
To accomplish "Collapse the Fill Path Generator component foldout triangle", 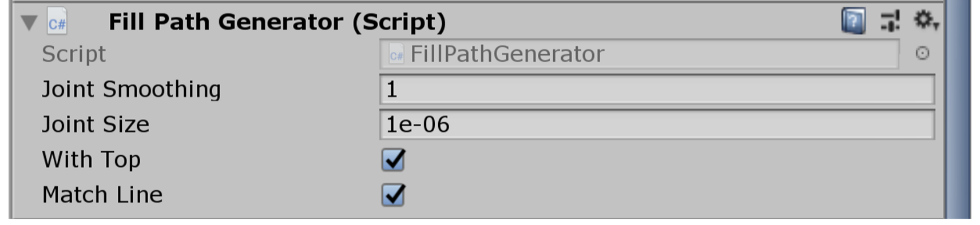I will tap(29, 23).
